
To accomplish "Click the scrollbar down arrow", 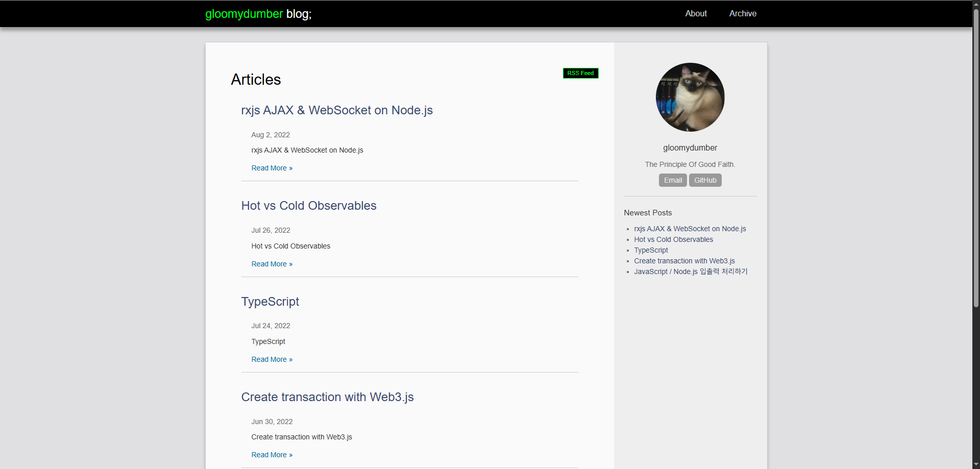I will tap(976, 464).
